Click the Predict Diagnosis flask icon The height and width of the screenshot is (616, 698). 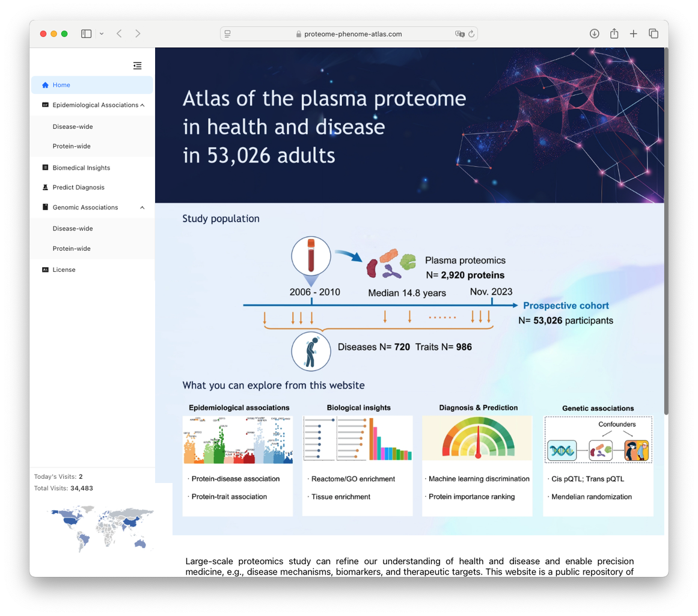(x=45, y=187)
